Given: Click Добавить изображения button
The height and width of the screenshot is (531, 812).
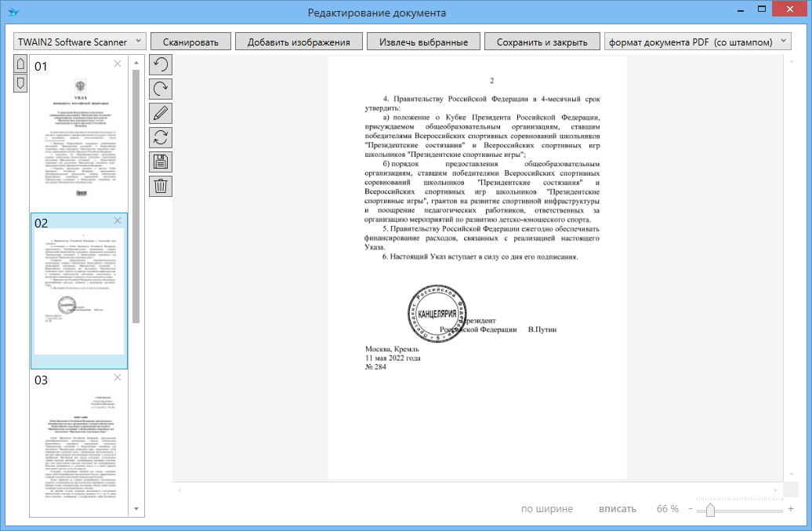Looking at the screenshot, I should pos(299,42).
